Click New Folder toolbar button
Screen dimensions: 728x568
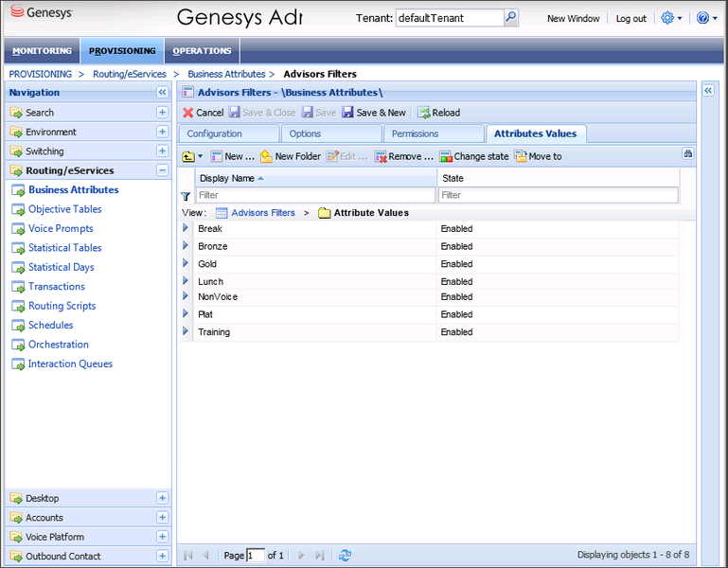pos(291,156)
